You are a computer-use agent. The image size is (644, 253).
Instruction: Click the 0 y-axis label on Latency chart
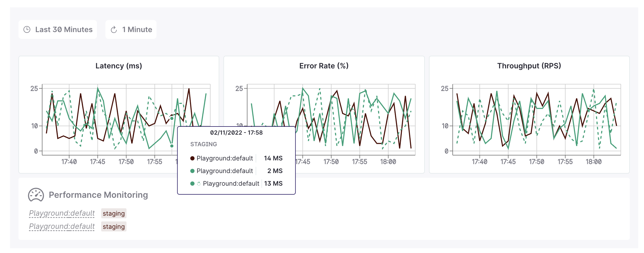pos(36,151)
